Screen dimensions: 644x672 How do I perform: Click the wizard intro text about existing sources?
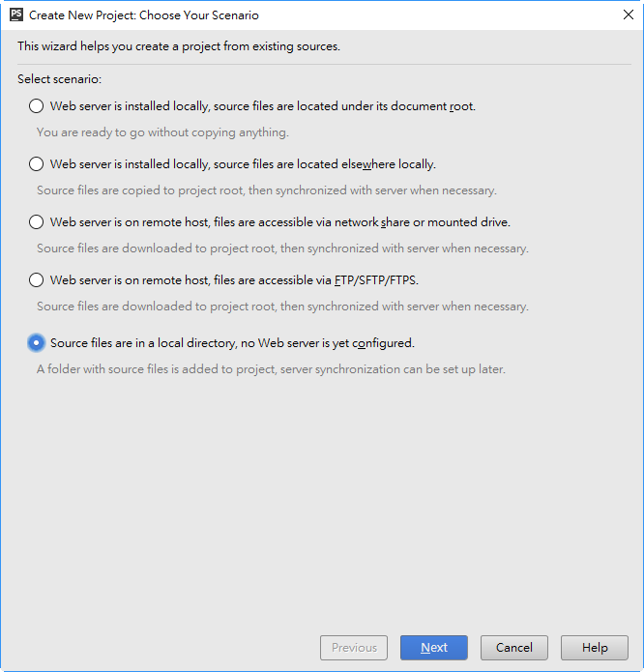179,46
